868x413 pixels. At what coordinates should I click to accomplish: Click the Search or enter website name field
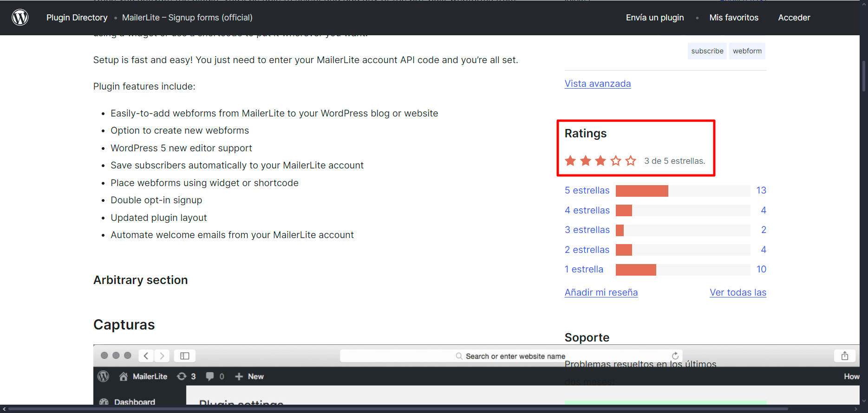tap(511, 356)
